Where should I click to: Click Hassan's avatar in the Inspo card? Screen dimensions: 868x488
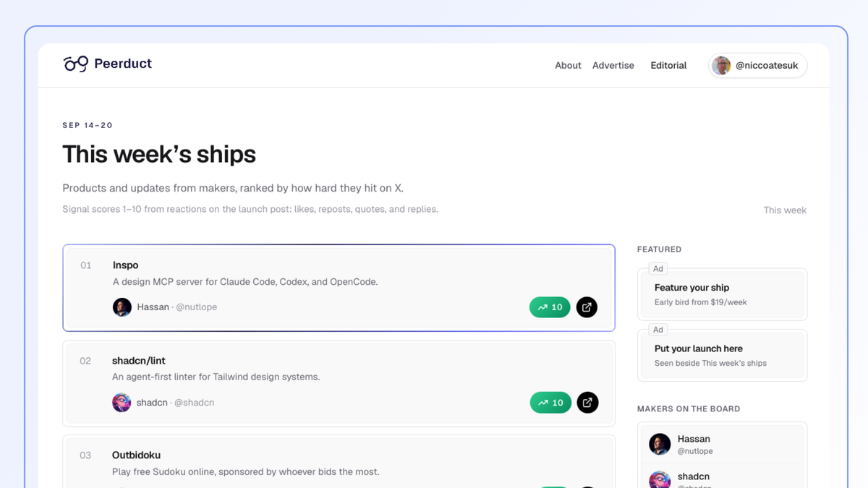point(122,307)
